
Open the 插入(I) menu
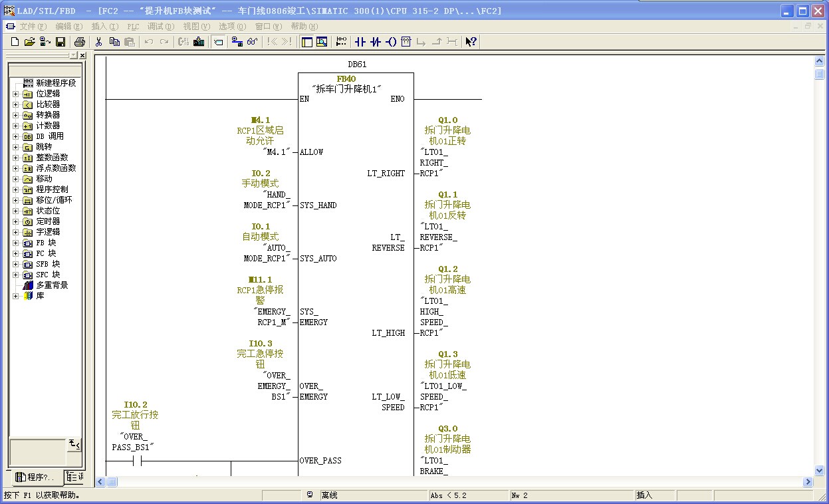point(105,27)
